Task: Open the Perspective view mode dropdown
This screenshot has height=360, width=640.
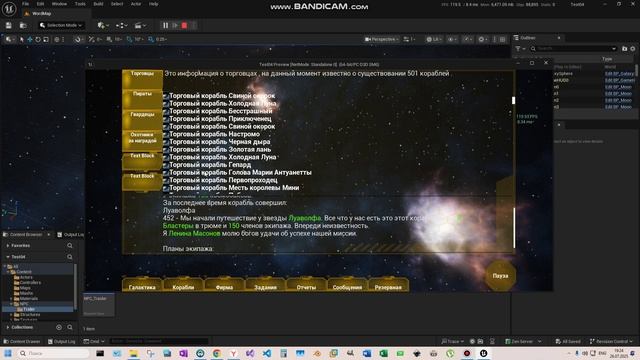Action: coord(382,39)
